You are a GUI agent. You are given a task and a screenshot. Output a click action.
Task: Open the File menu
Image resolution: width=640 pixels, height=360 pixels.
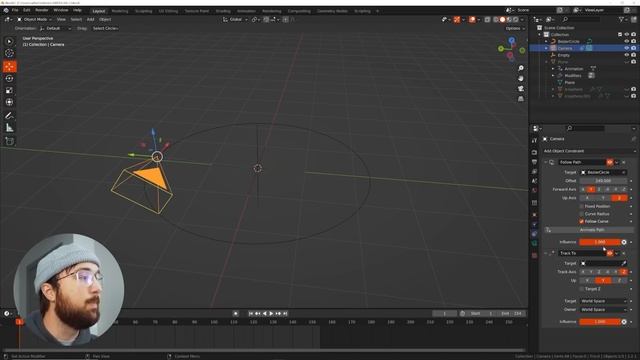tap(15, 10)
